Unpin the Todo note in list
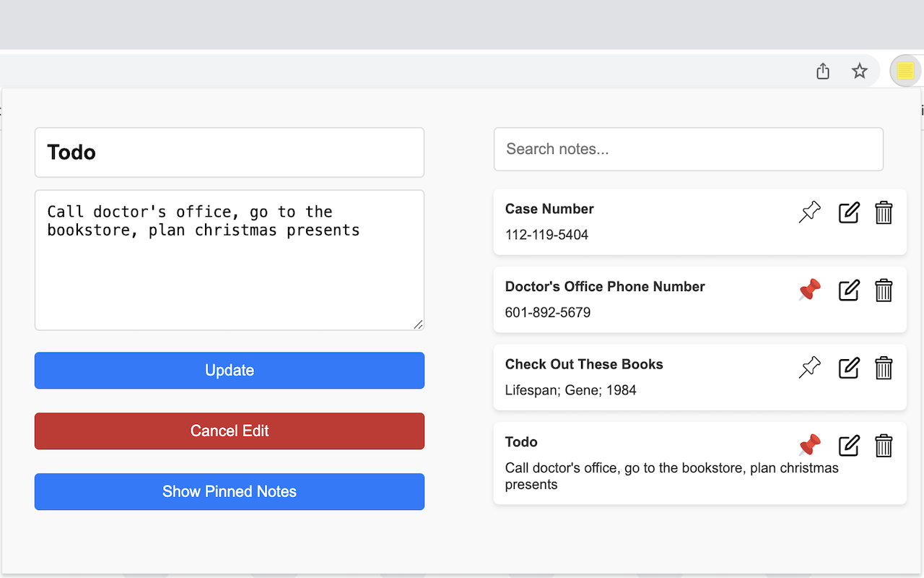The height and width of the screenshot is (578, 924). coord(810,446)
